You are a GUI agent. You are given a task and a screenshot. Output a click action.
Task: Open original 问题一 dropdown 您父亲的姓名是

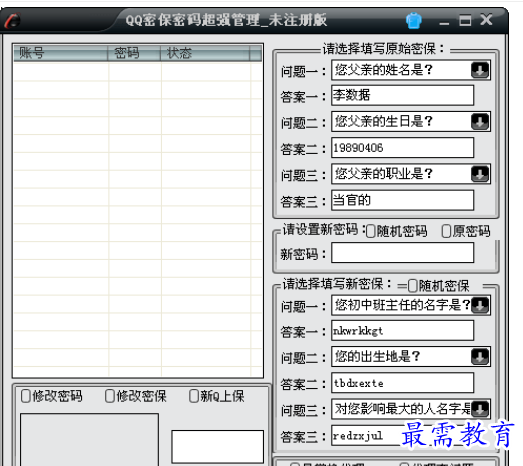[480, 70]
